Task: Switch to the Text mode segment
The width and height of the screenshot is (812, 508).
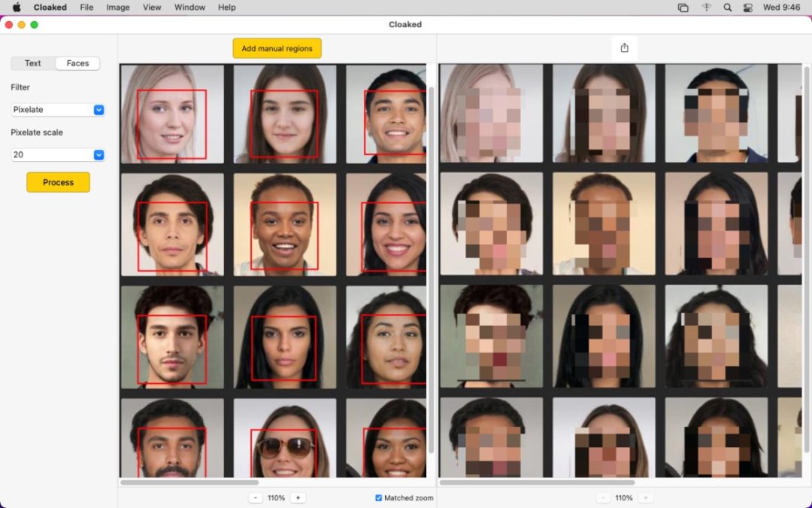Action: click(33, 63)
